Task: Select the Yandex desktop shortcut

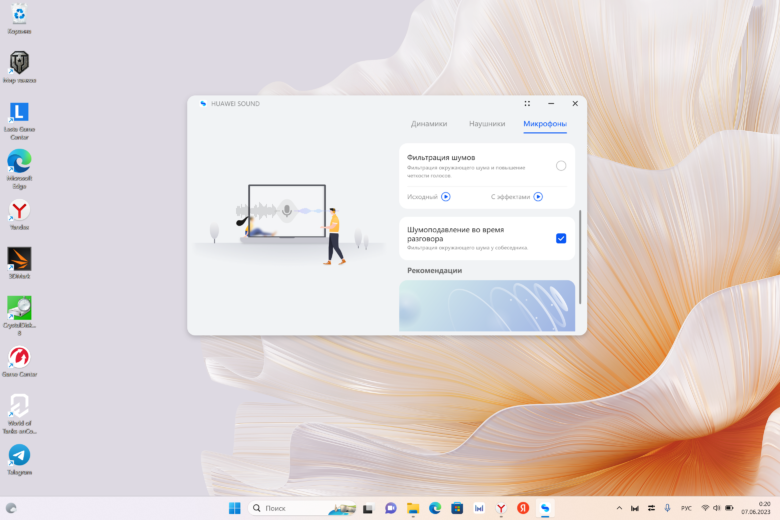Action: tap(19, 215)
